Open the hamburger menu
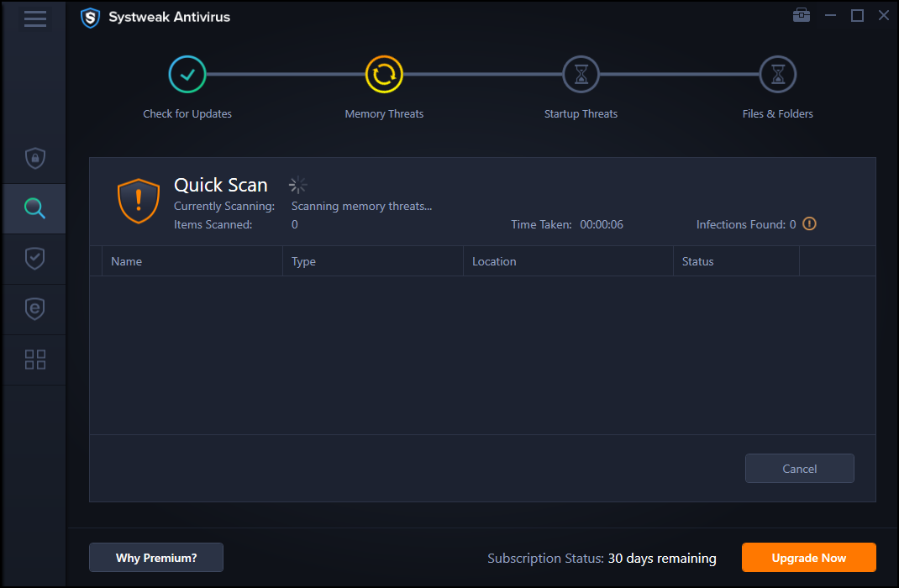This screenshot has height=588, width=899. click(x=35, y=18)
